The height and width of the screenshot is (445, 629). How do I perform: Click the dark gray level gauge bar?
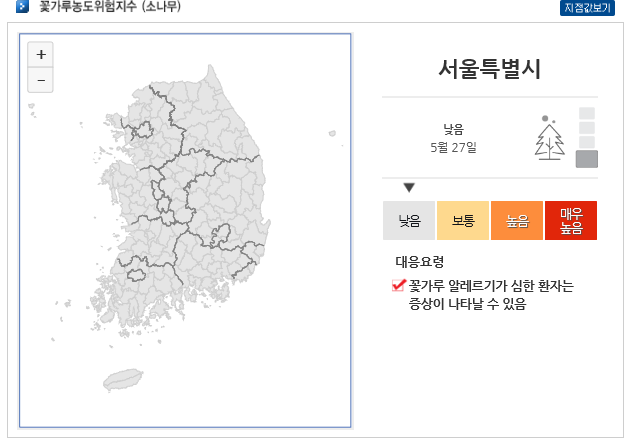[586, 159]
